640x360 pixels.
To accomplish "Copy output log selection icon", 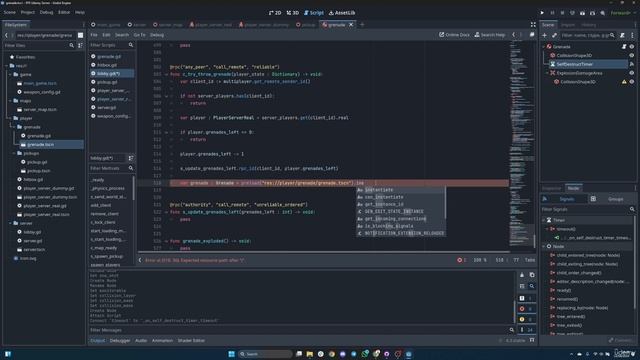I will [532, 275].
